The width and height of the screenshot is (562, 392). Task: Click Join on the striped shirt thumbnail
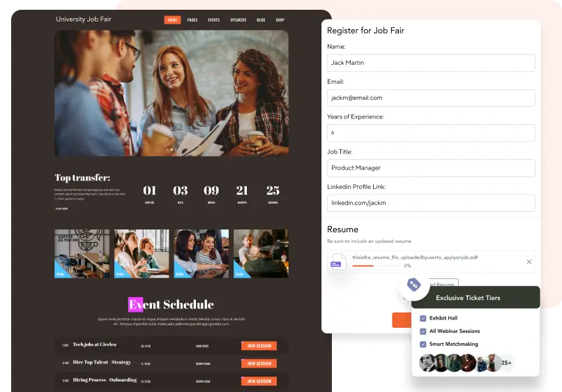[180, 274]
